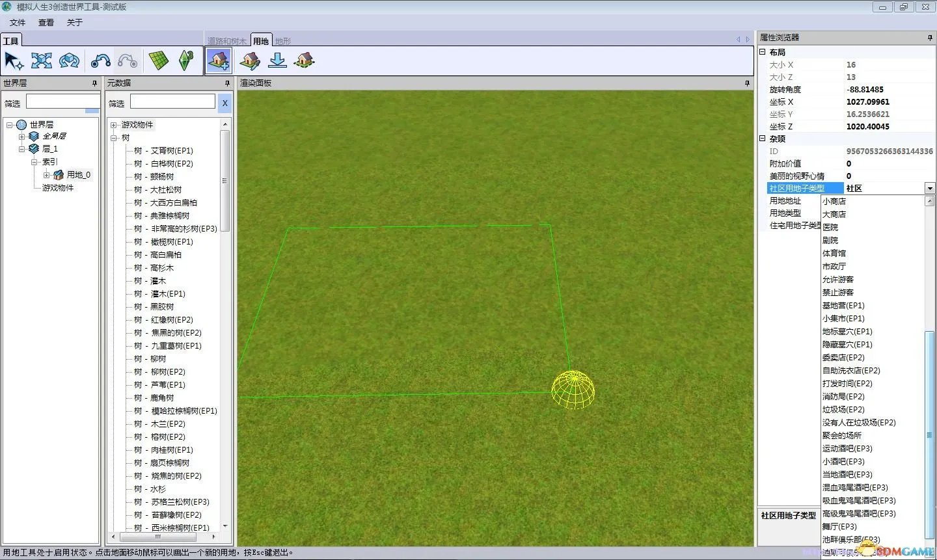Screen dimensions: 937x560
Task: Collapse the 杂项 property section
Action: [x=763, y=139]
